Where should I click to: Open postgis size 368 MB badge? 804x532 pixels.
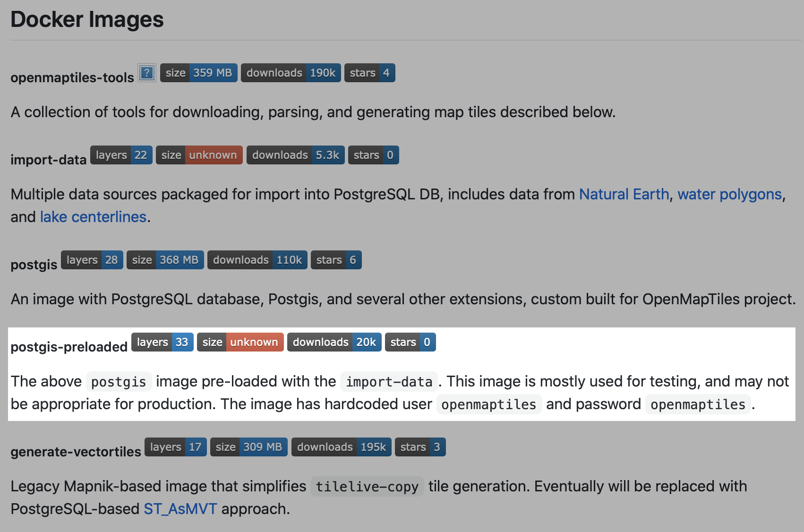click(165, 260)
